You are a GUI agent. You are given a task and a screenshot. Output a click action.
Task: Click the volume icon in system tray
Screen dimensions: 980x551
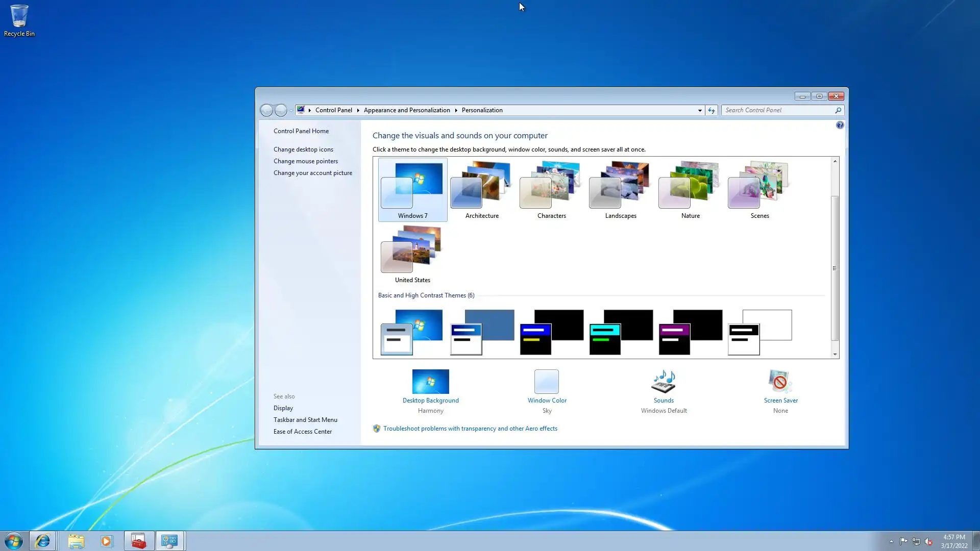point(928,542)
